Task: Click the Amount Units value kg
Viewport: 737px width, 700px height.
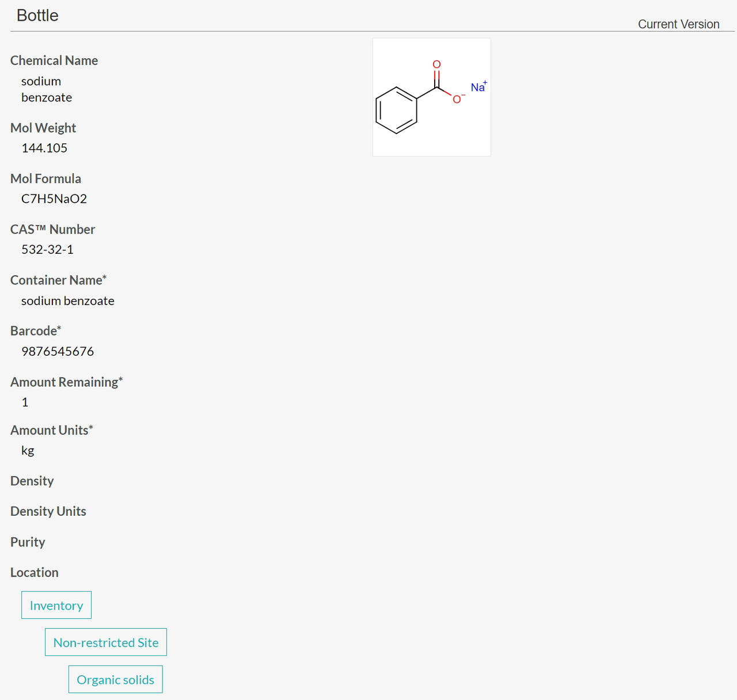Action: [x=28, y=450]
